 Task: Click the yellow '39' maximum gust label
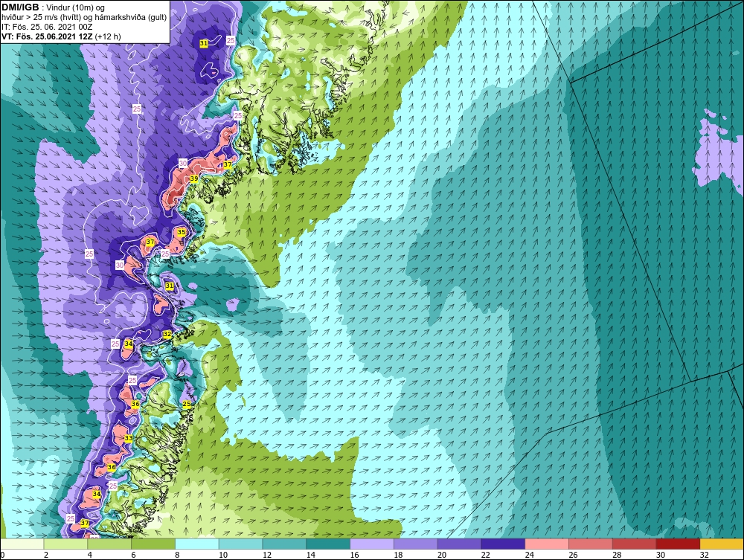tap(194, 178)
